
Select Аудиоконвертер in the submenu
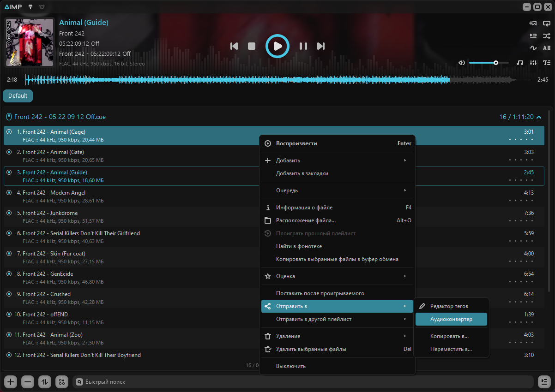click(451, 319)
